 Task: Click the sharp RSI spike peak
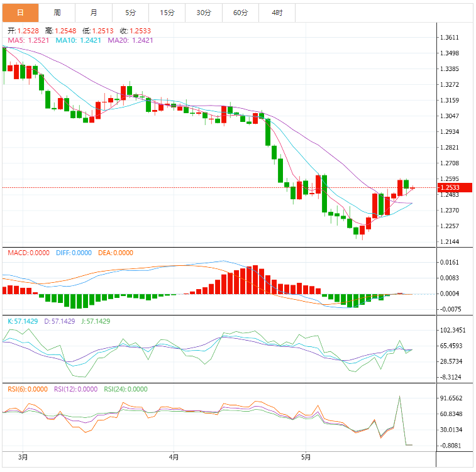(399, 396)
